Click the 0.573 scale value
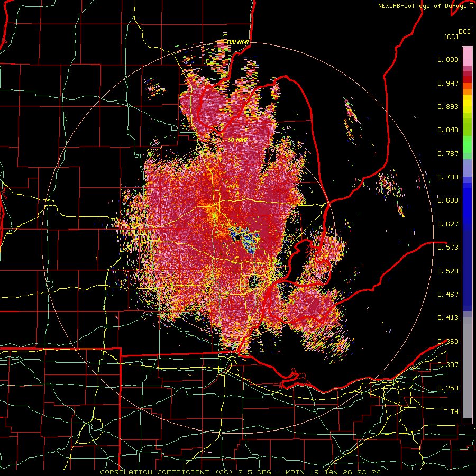This screenshot has height=476, width=476. 448,248
